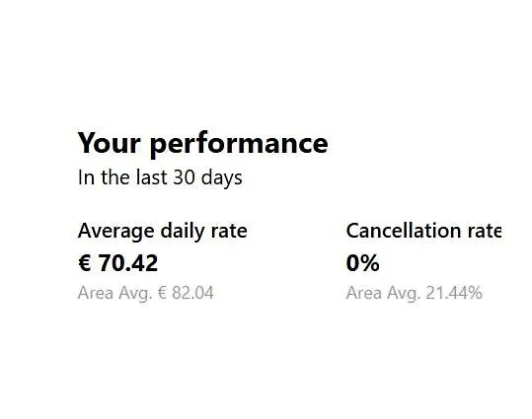Image resolution: width=532 pixels, height=419 pixels.
Task: Click the grey "21.44%" area average figure
Action: click(454, 293)
